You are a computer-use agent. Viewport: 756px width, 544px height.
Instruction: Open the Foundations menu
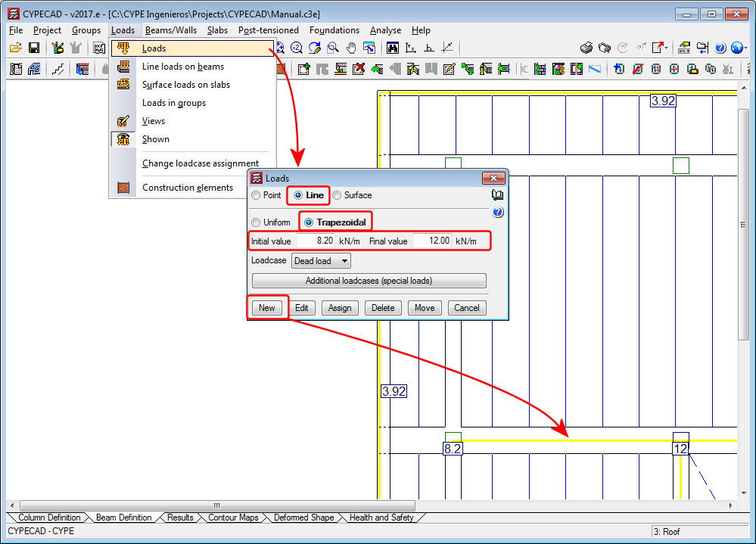[x=334, y=30]
